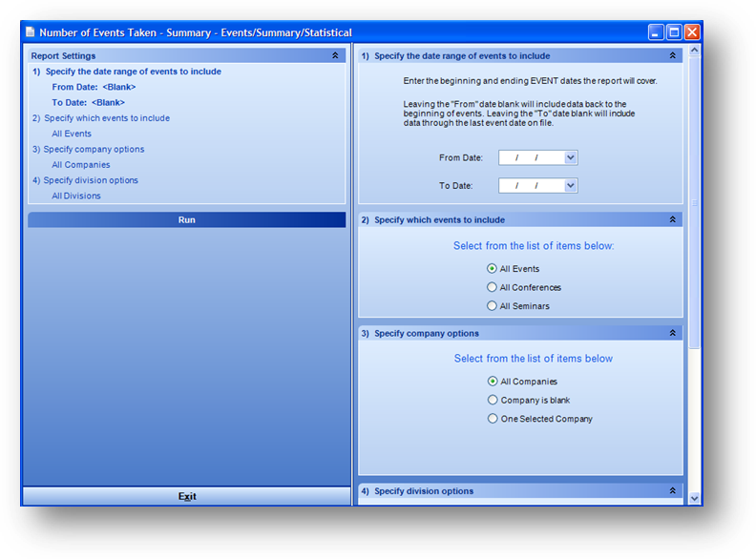Viewport: 756px width, 559px height.
Task: Choose One Selected Company option
Action: pos(493,419)
